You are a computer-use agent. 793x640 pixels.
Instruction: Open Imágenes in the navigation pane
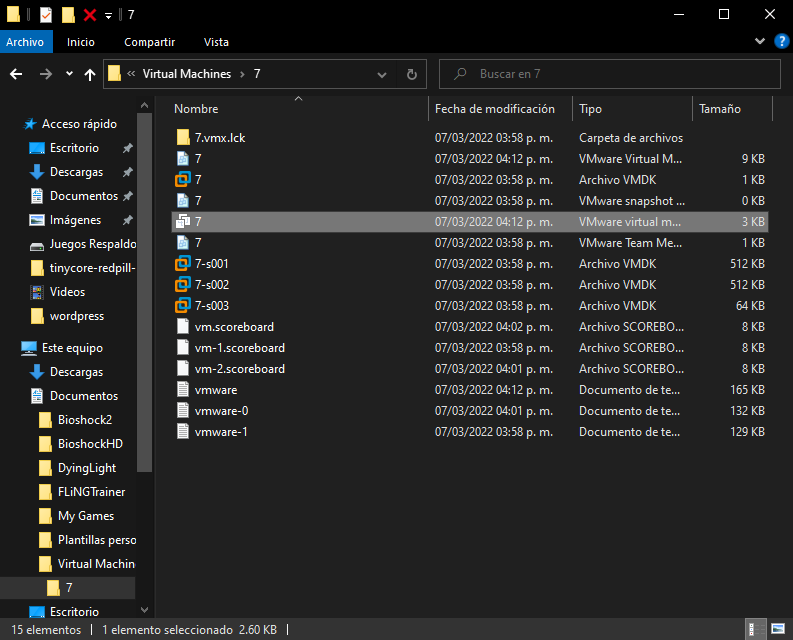point(75,220)
